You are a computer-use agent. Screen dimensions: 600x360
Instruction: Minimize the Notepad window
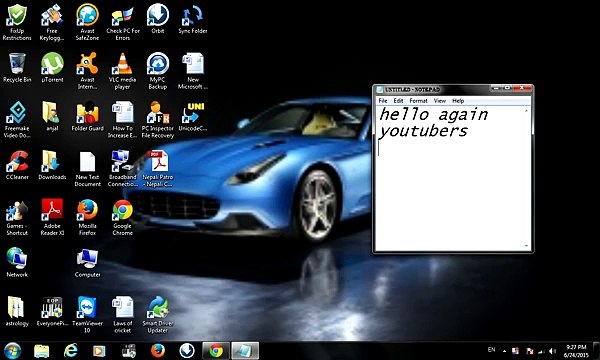click(496, 88)
